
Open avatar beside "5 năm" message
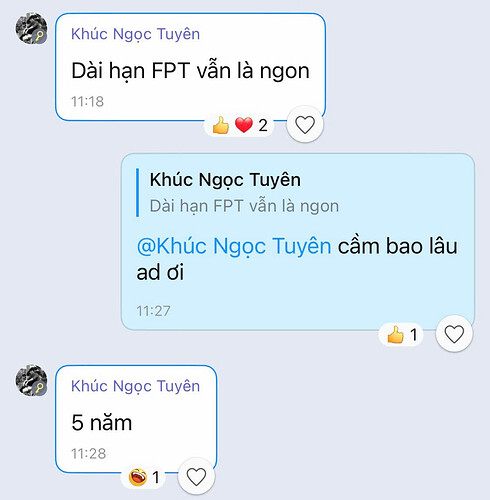click(32, 380)
